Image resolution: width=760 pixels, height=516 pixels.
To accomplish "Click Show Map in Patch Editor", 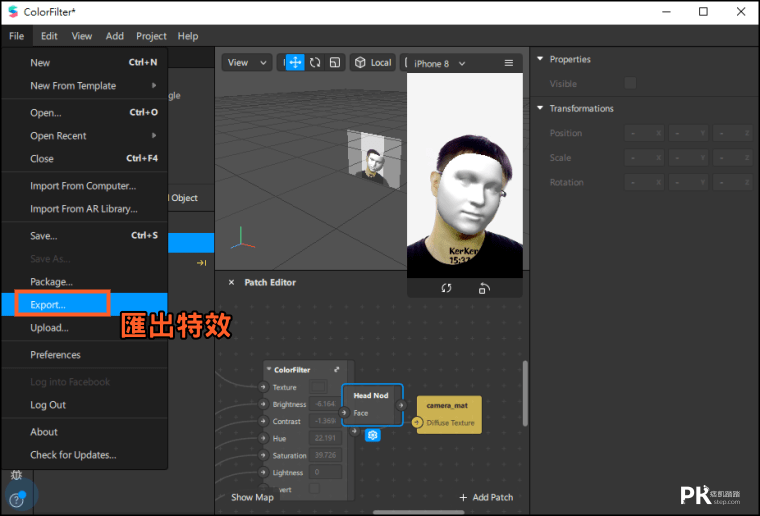I will tap(252, 497).
